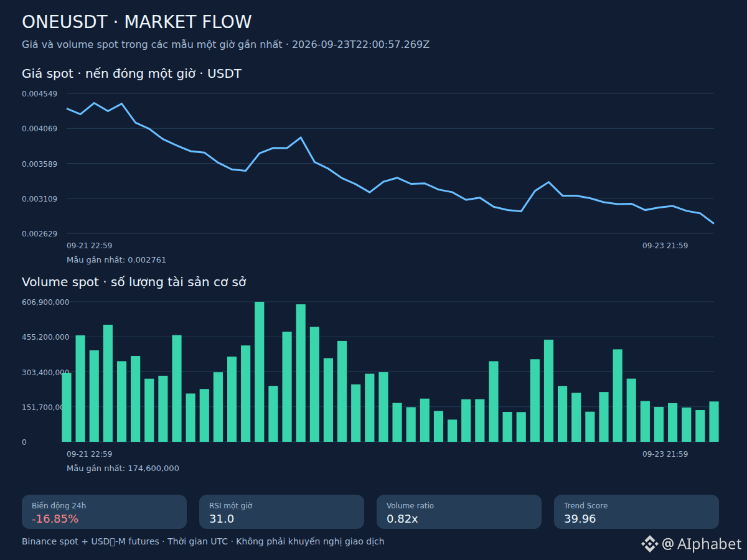Click the price chart 09-21 22:59 start label
This screenshot has height=560, width=747.
pos(90,246)
